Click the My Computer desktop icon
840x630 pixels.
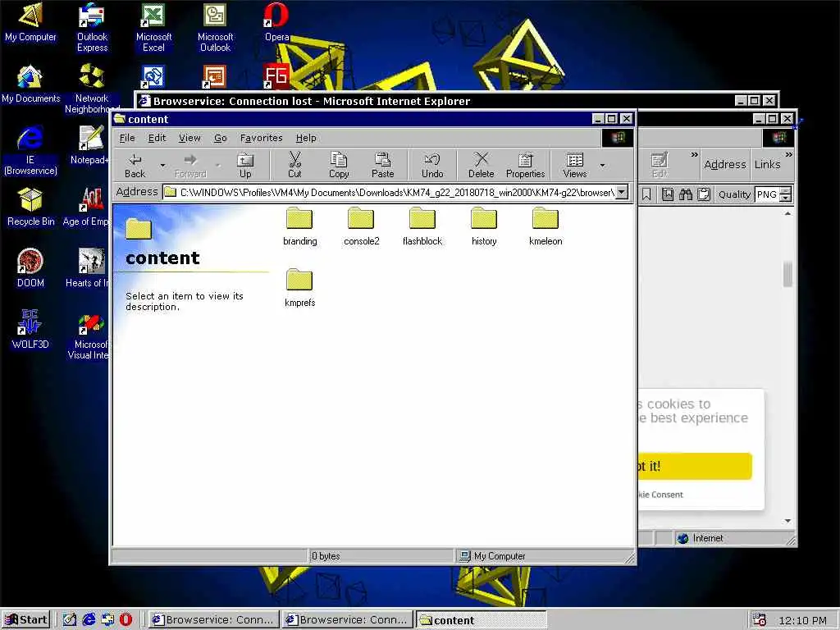30,22
